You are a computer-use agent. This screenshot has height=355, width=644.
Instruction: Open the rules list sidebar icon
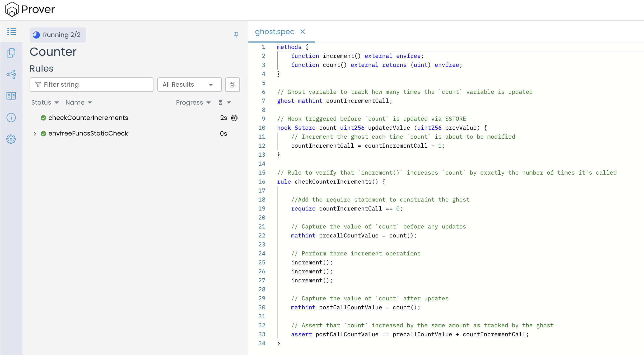[11, 31]
